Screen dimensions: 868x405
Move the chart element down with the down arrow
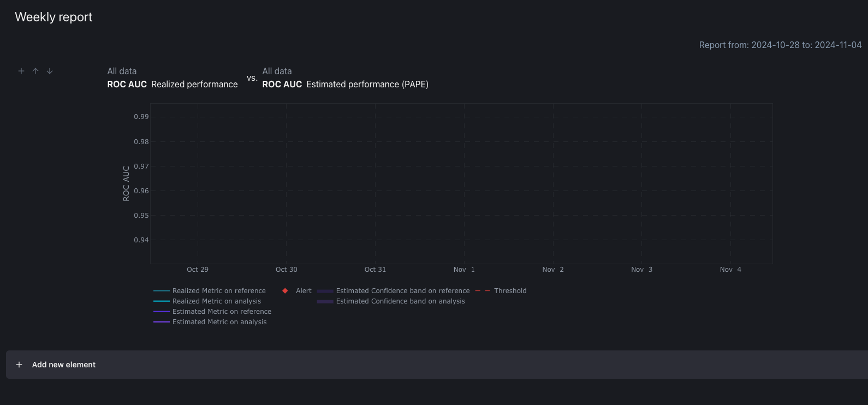[x=50, y=71]
